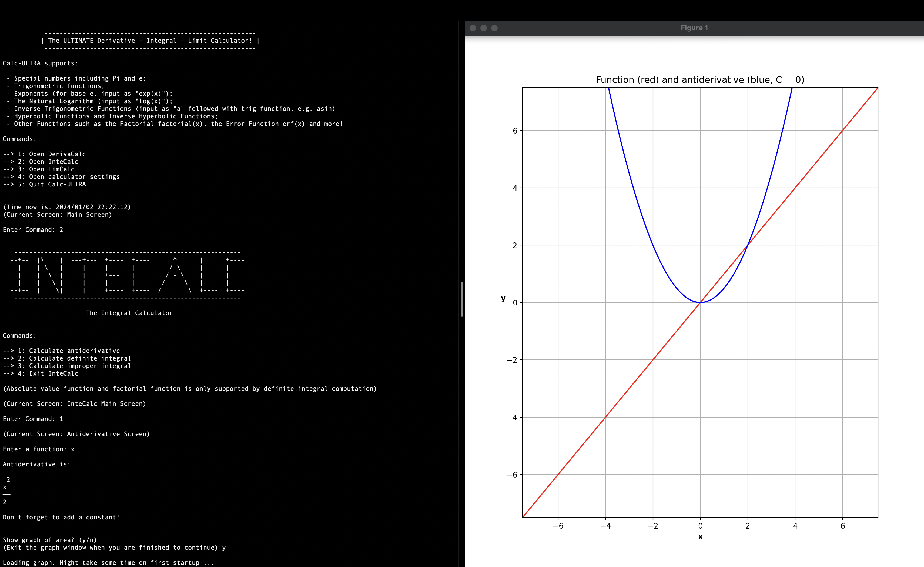Click the Figure 1 window title
Image resolution: width=924 pixels, height=567 pixels.
point(695,28)
